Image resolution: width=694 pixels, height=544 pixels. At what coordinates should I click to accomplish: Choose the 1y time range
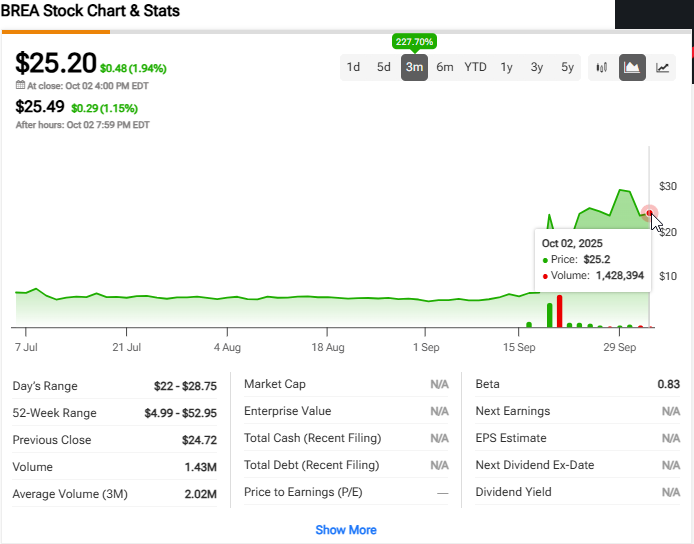pyautogui.click(x=507, y=67)
